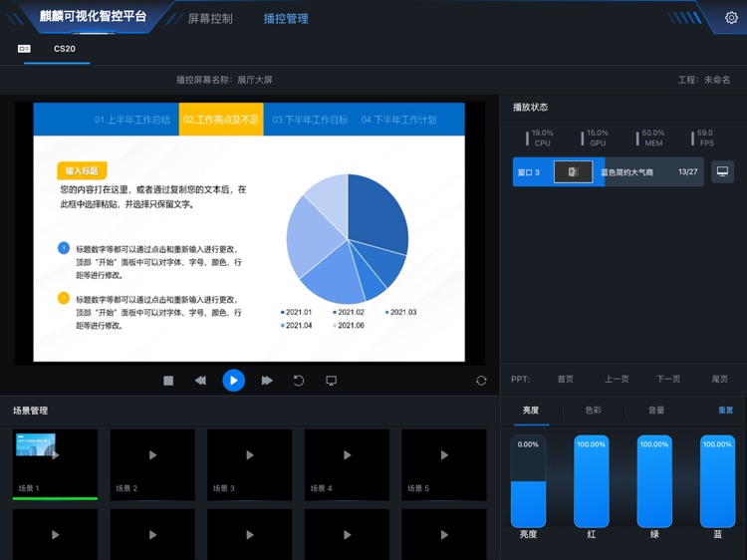This screenshot has height=560, width=747.
Task: Stop playback with the square stop button
Action: click(168, 381)
